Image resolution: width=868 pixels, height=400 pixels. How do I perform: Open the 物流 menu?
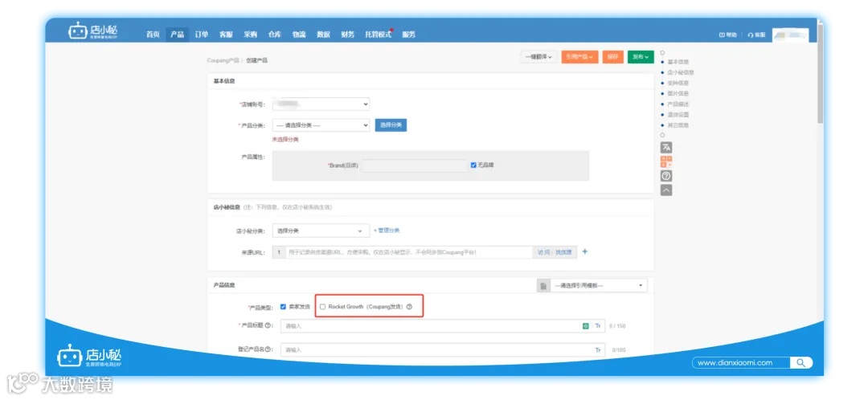coord(299,35)
